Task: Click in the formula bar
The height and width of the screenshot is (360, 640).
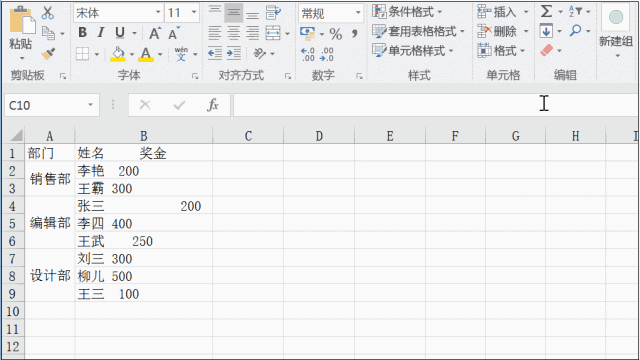Action: coord(436,105)
